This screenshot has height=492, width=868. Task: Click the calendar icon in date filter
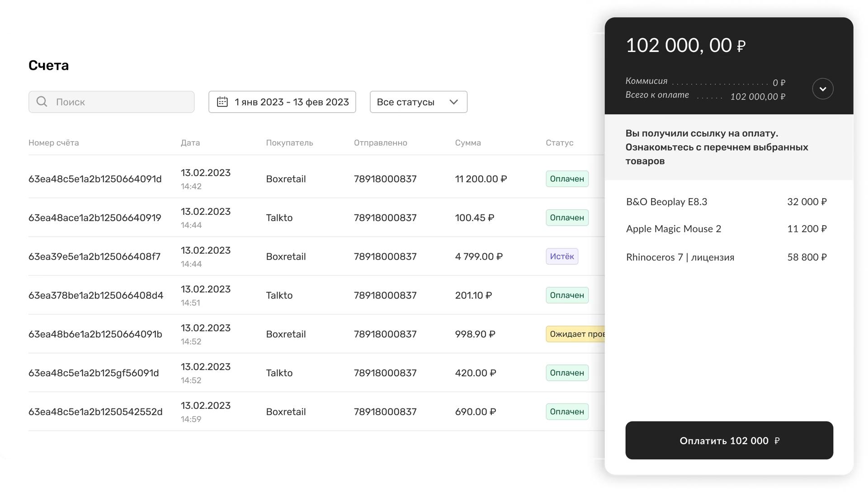pyautogui.click(x=222, y=102)
